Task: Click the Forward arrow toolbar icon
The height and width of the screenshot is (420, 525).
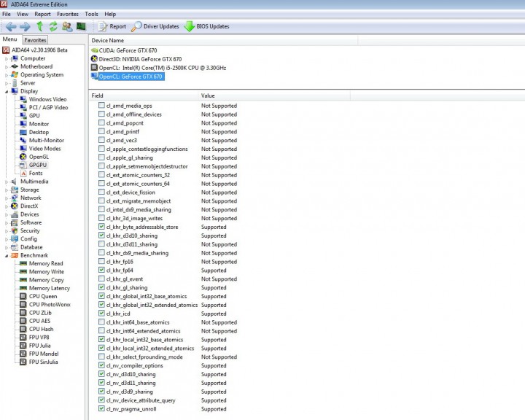Action: [x=25, y=26]
